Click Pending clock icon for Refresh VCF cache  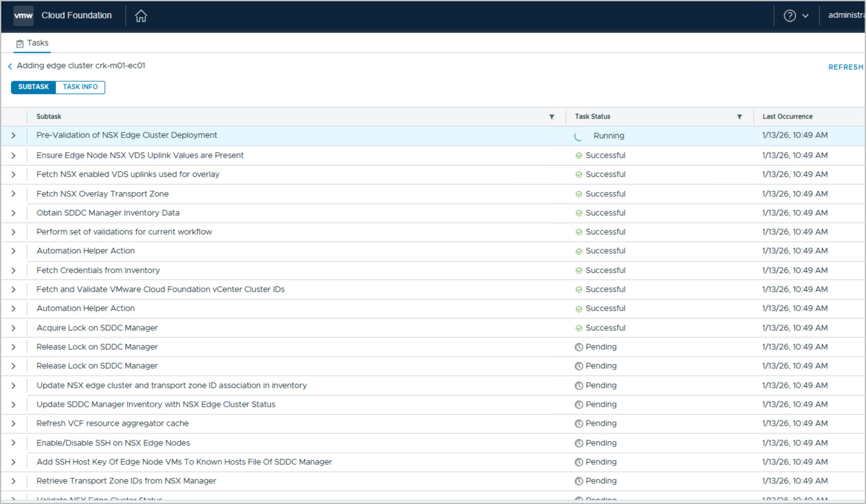[579, 424]
